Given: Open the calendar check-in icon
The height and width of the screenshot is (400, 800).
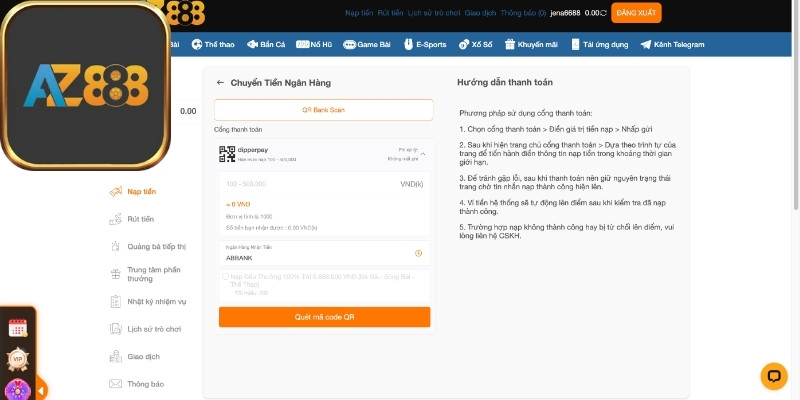Looking at the screenshot, I should pos(18,328).
